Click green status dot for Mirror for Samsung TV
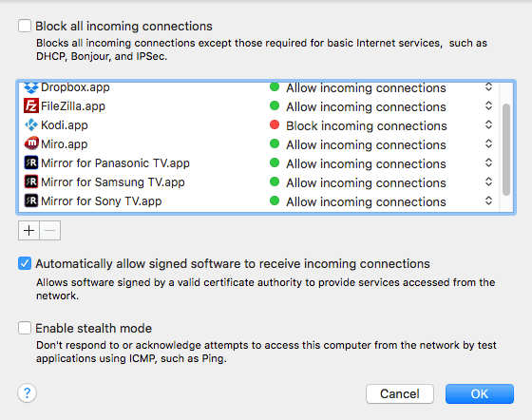This screenshot has width=532, height=420. (x=275, y=181)
